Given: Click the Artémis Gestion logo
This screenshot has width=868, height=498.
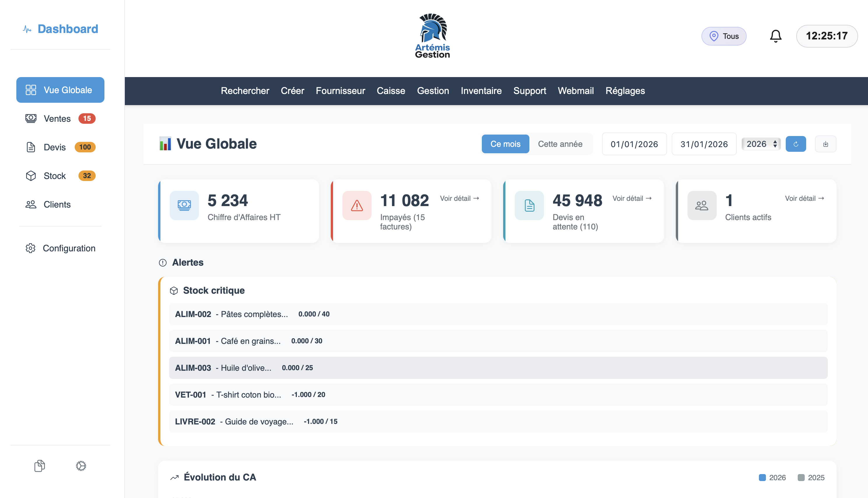Looking at the screenshot, I should click(432, 36).
